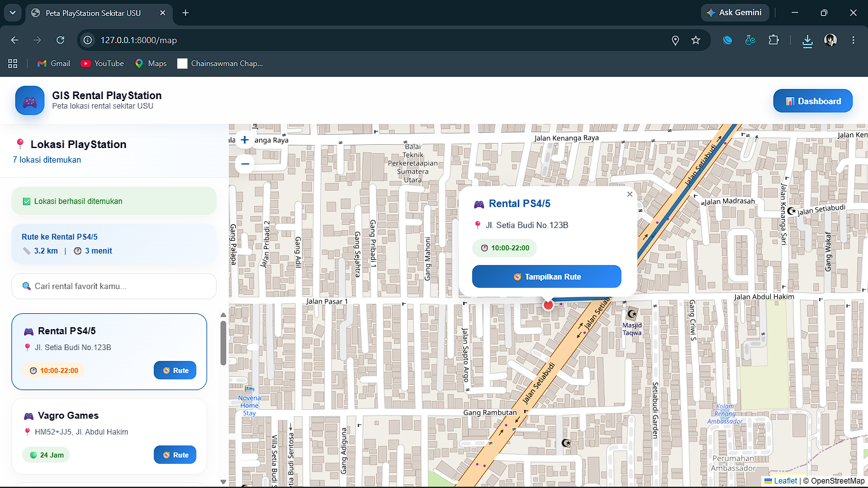The height and width of the screenshot is (488, 868).
Task: Focus the Cari rental favorit kamu search field
Action: tap(114, 286)
